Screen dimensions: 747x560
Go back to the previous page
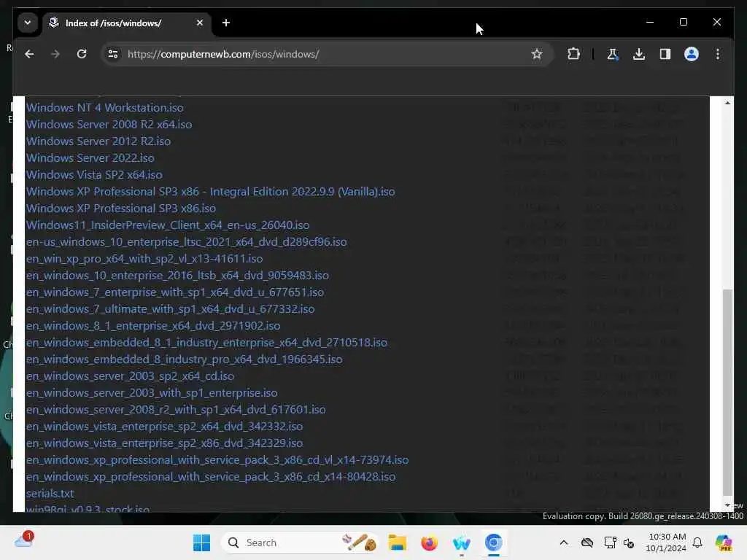point(29,54)
